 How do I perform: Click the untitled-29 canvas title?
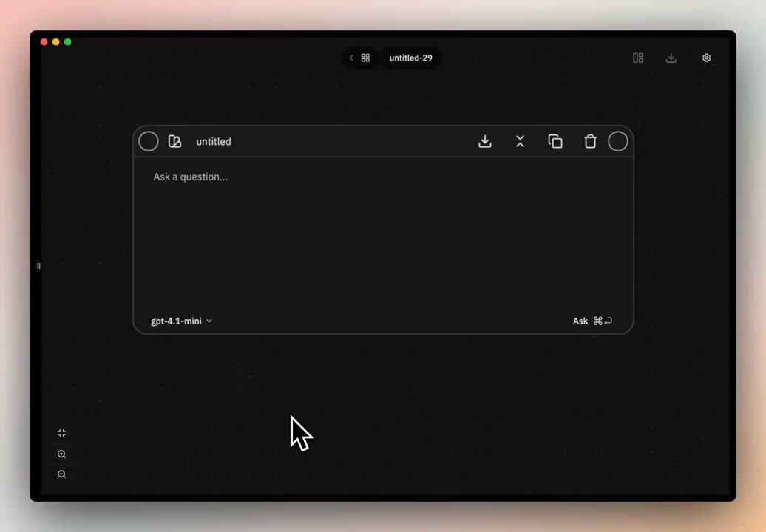(410, 58)
